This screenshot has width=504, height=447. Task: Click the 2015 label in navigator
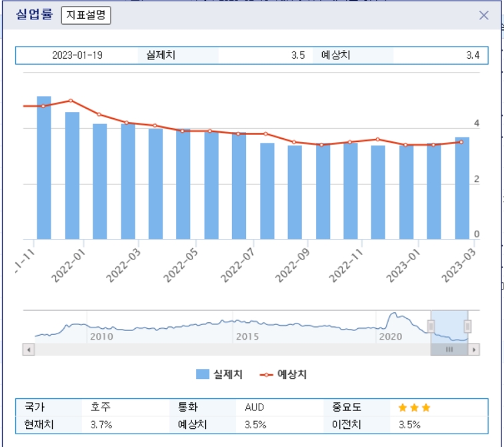pos(247,337)
